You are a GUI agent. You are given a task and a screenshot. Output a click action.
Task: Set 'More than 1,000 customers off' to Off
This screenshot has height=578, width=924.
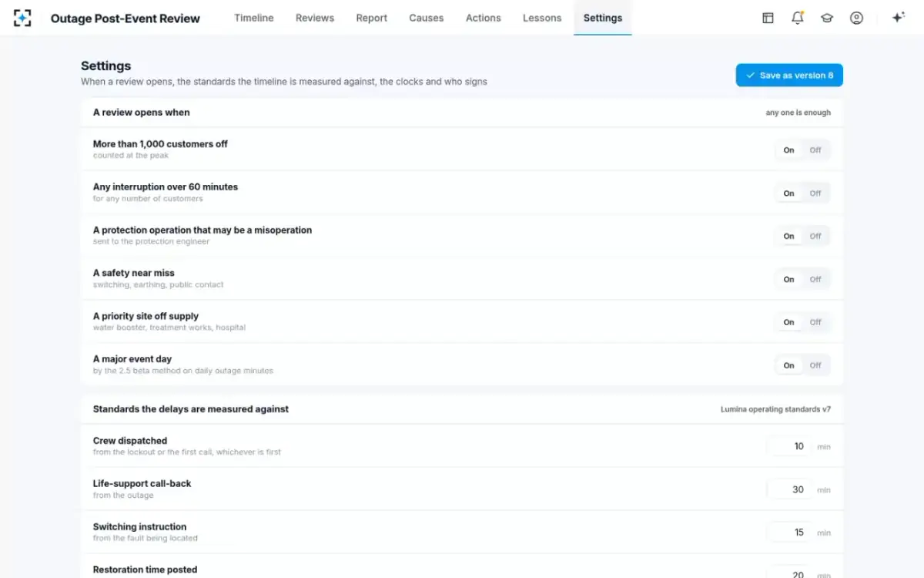(x=815, y=150)
